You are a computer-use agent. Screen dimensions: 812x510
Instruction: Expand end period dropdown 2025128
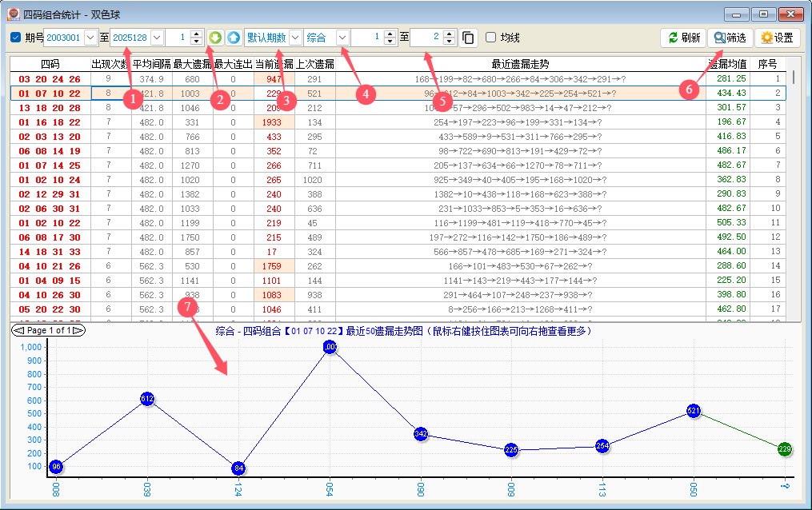(x=156, y=38)
